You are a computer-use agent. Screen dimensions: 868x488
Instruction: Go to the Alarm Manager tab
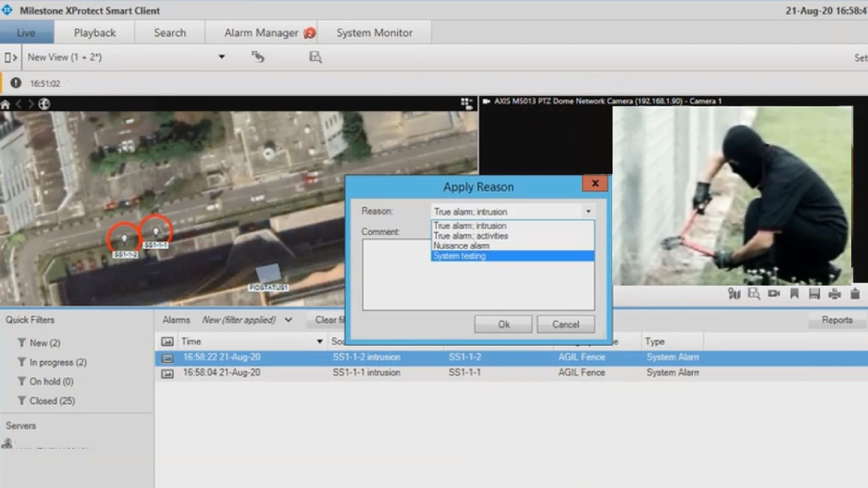[x=261, y=33]
